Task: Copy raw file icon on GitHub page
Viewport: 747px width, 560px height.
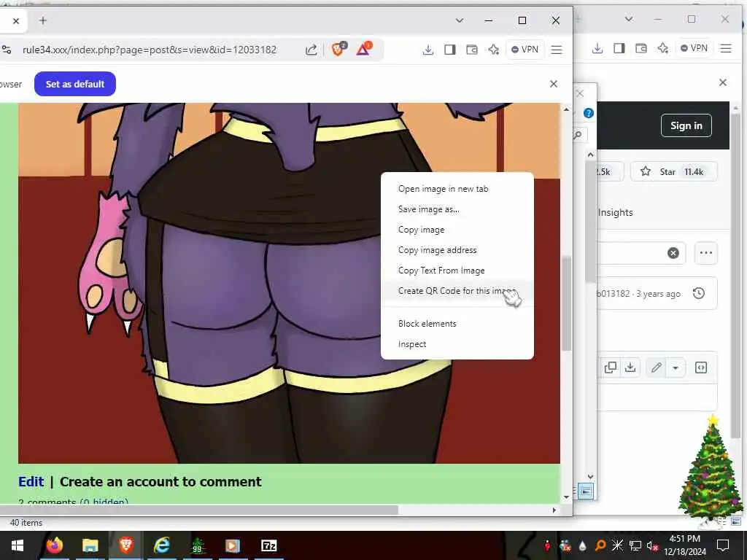Action: tap(611, 367)
